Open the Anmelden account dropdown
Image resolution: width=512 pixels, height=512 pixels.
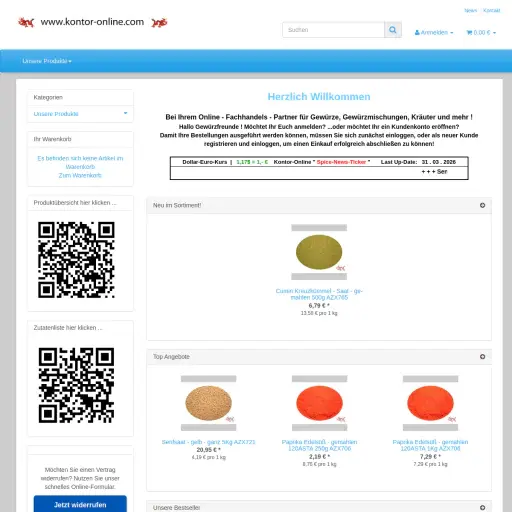point(434,33)
